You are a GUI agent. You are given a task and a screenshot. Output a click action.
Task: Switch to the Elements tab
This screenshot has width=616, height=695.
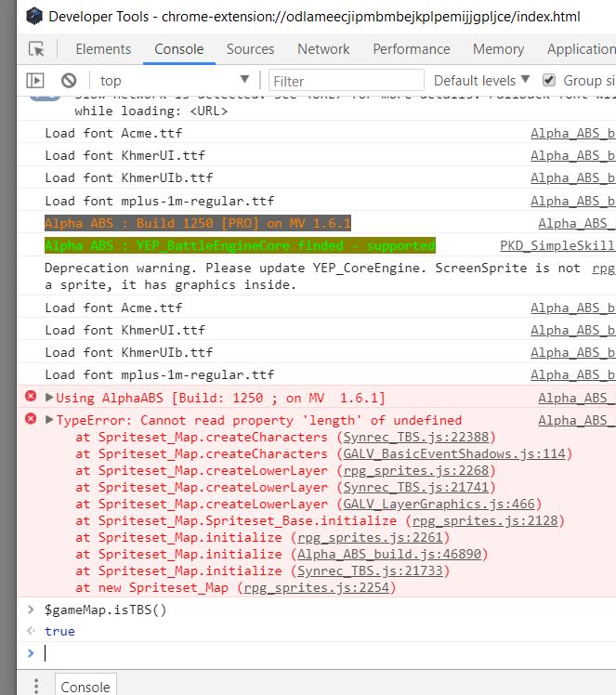point(103,49)
